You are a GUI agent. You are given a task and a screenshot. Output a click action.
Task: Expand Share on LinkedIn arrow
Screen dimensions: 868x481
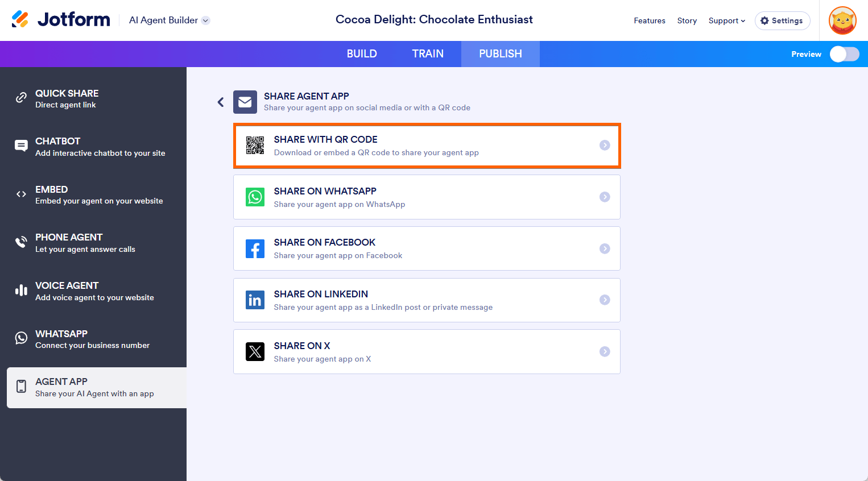(605, 300)
